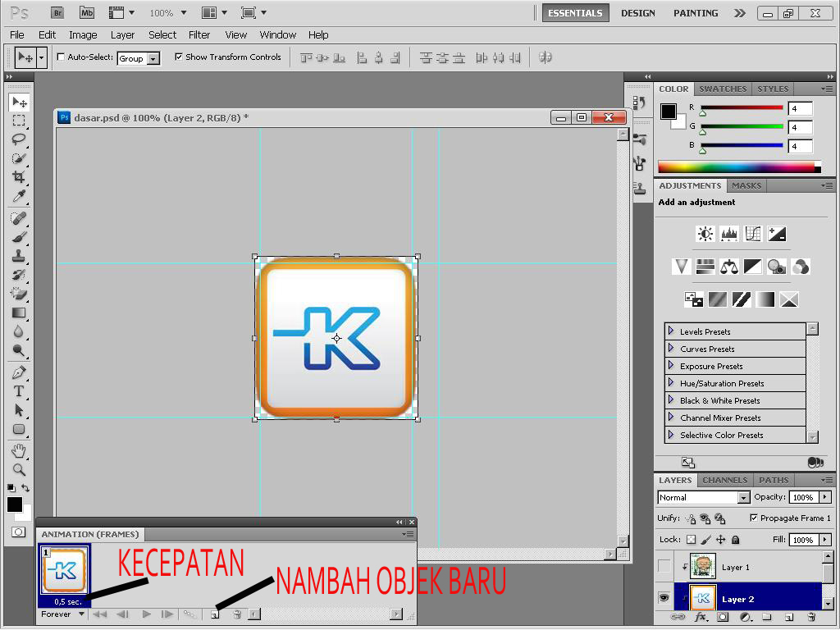
Task: Expand Levels Presets
Action: tap(671, 331)
